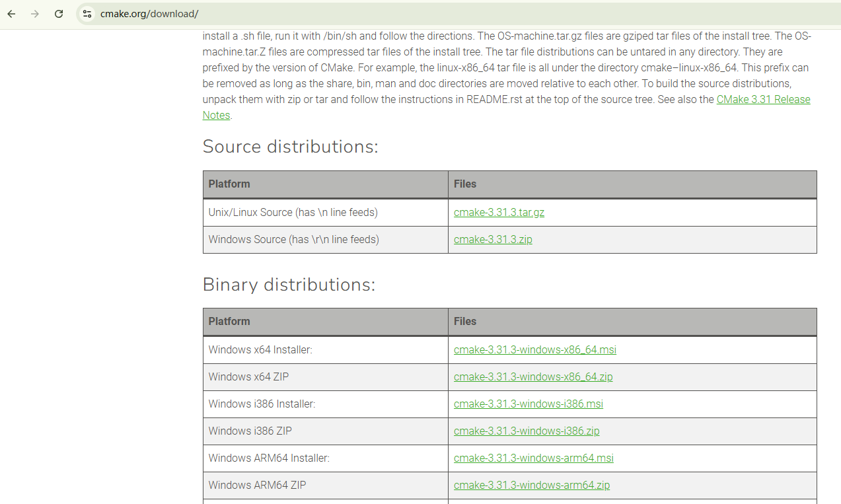Download cmake-3.31.3-windows-i386.zip
This screenshot has height=504, width=841.
pyautogui.click(x=527, y=431)
